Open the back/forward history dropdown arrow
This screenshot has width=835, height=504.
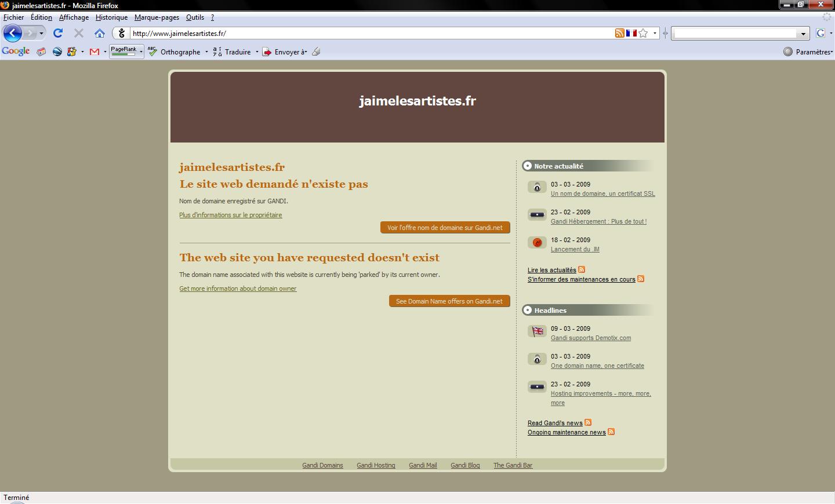point(41,34)
